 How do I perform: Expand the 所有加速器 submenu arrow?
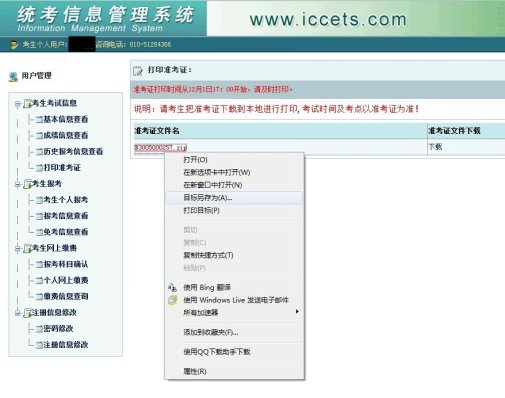297,312
